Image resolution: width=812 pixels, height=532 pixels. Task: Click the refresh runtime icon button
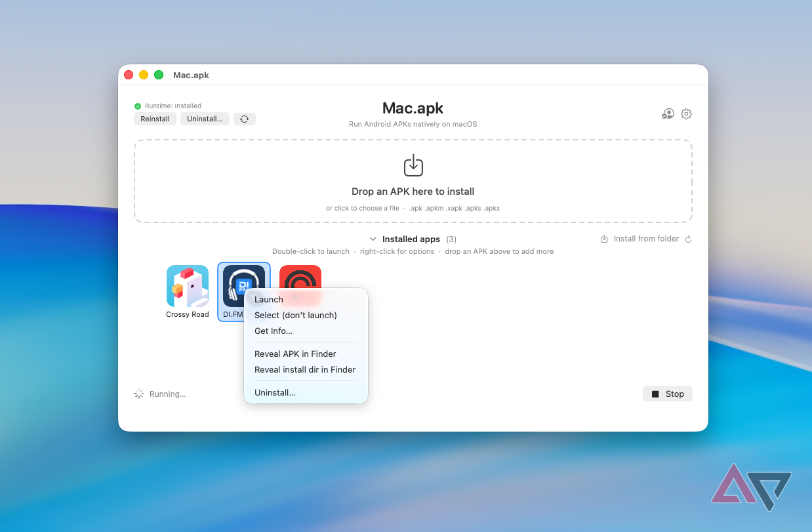(x=244, y=119)
